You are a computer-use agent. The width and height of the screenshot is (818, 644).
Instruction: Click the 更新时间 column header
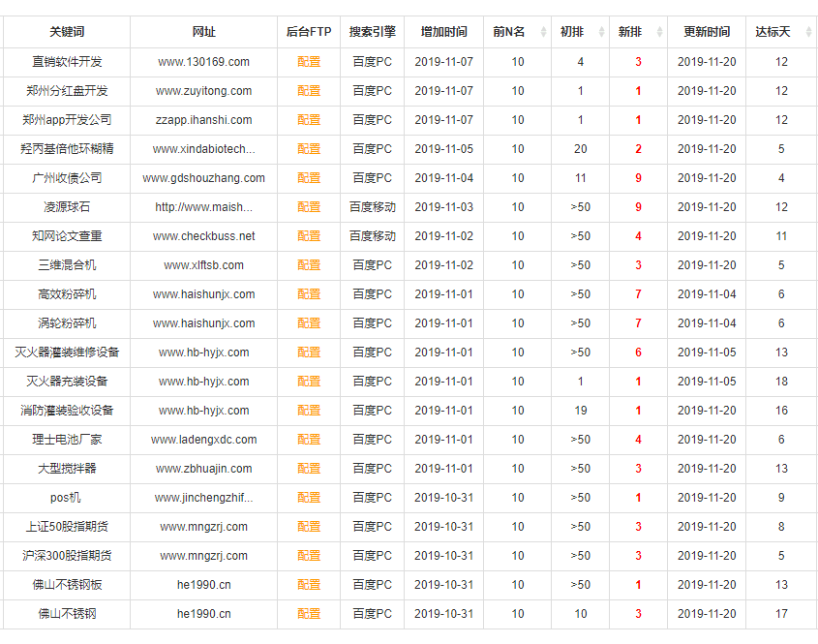pyautogui.click(x=707, y=32)
